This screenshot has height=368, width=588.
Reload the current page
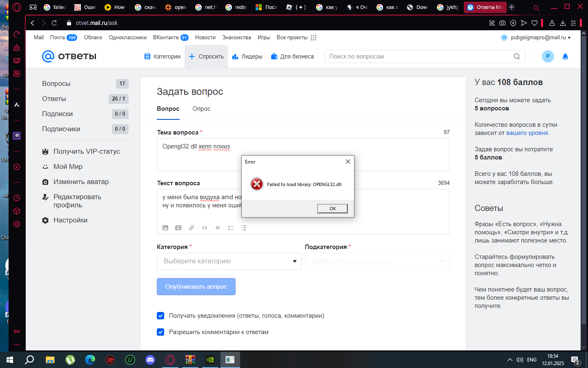pos(54,23)
